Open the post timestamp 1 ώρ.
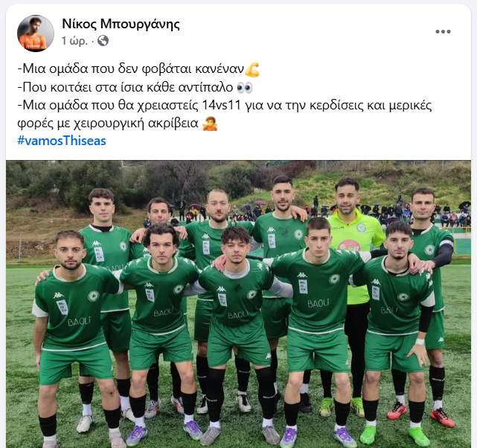The height and width of the screenshot is (448, 477). coord(74,41)
